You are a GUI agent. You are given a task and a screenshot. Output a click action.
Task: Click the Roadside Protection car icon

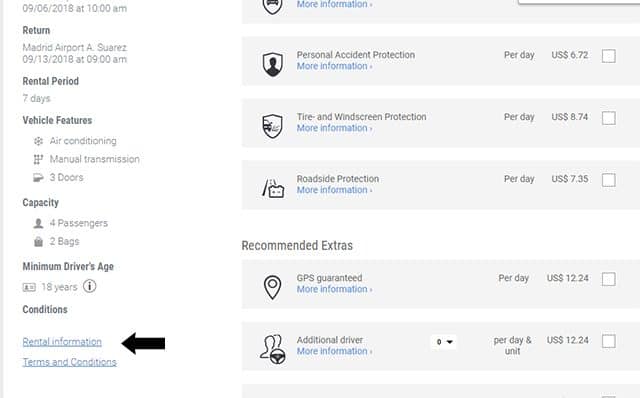coord(273,188)
